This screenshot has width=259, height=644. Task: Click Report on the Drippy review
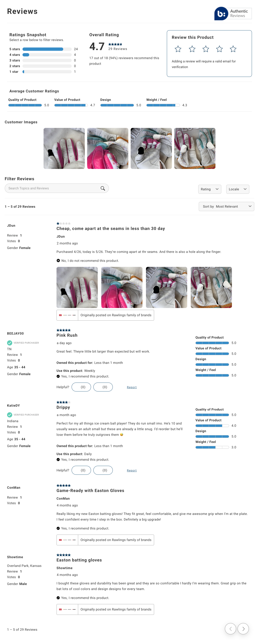(132, 470)
